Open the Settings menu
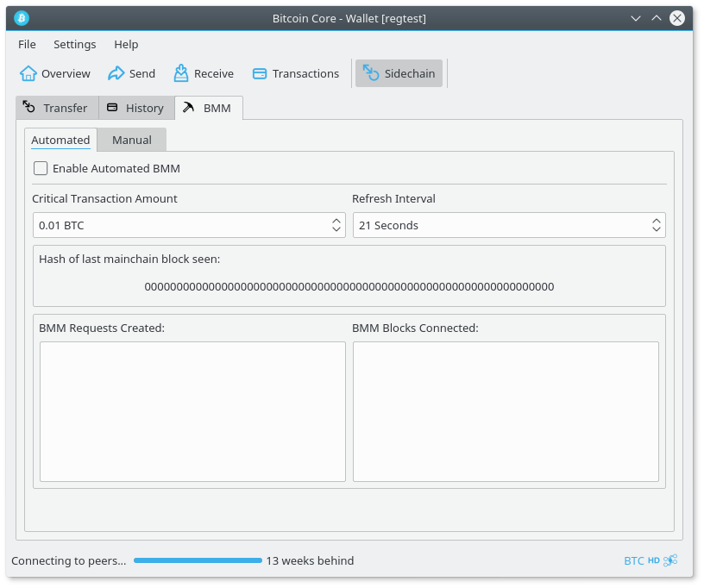 pyautogui.click(x=74, y=45)
